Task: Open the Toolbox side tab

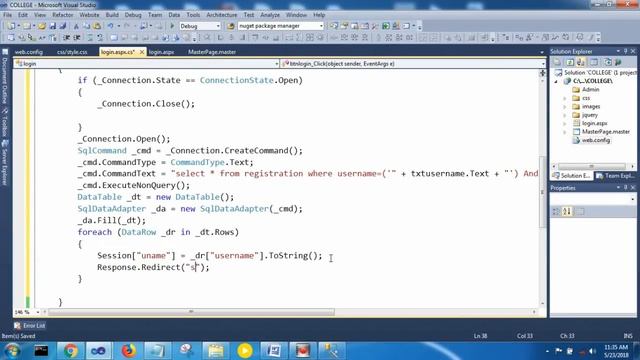Action: 5,121
